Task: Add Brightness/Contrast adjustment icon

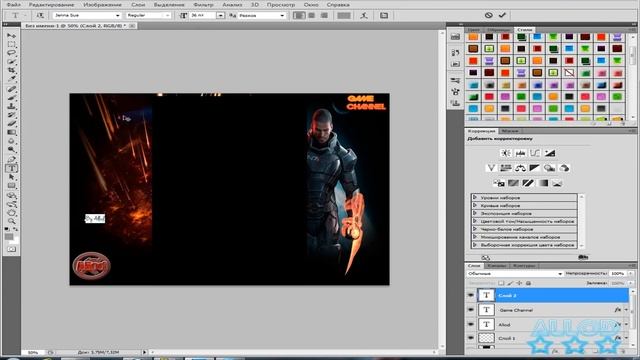Action: (505, 153)
